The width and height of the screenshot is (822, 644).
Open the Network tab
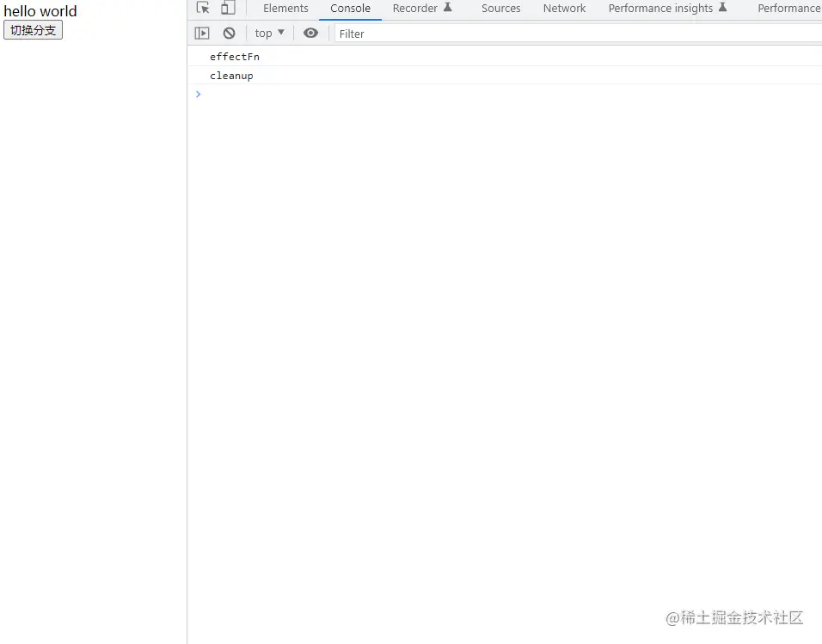[x=564, y=9]
